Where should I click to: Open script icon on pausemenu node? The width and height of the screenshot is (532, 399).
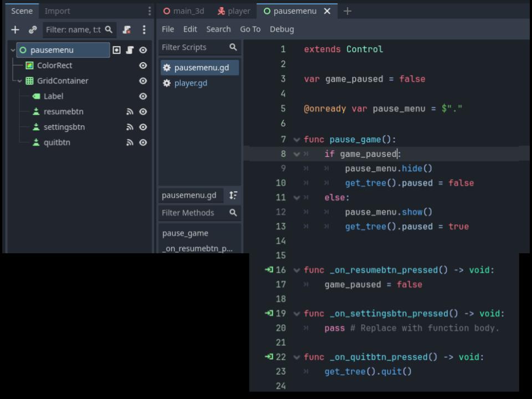(x=130, y=50)
